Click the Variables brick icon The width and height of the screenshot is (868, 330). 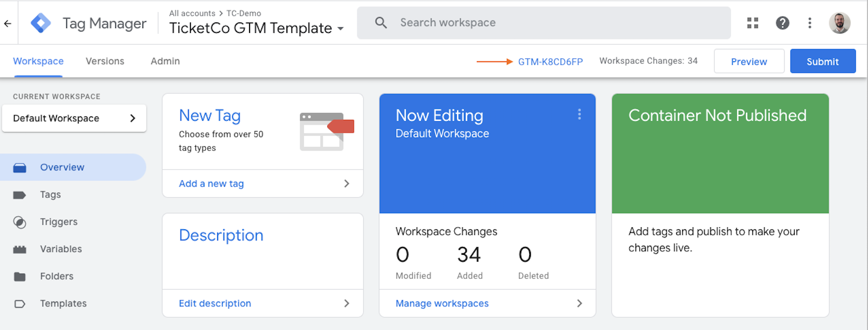(x=20, y=249)
